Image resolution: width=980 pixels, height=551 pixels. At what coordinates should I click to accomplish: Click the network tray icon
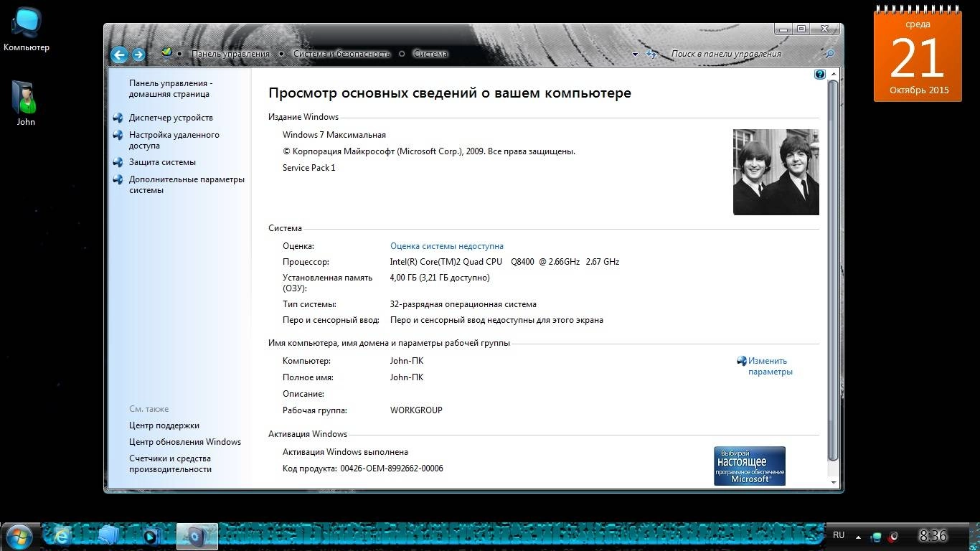pyautogui.click(x=877, y=536)
